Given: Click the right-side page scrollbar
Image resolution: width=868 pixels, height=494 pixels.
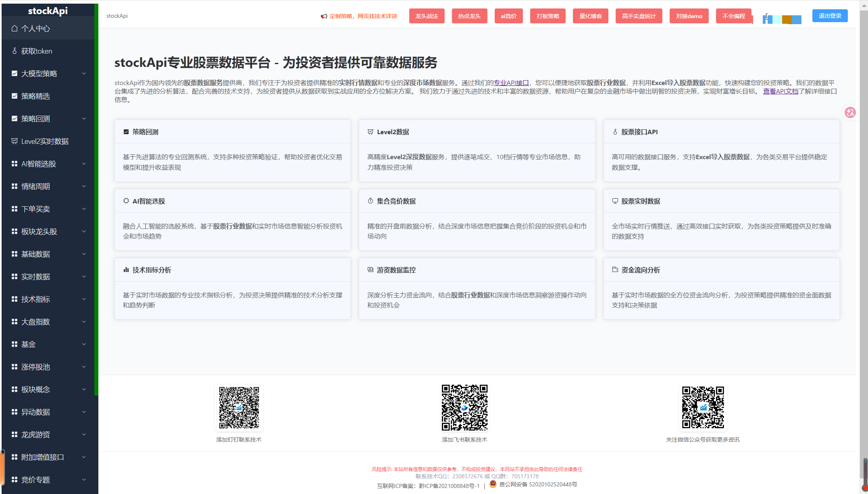Looking at the screenshot, I should coord(864,242).
